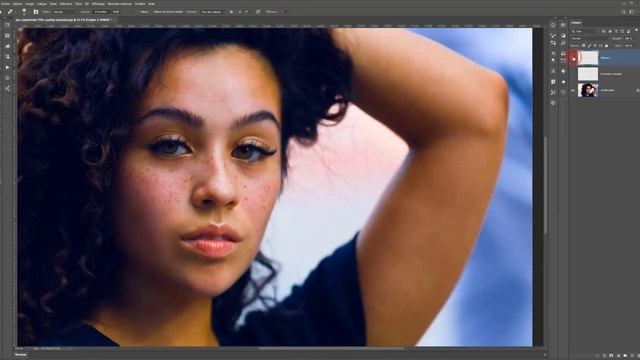Open the Adjustments half-circle panel icon
This screenshot has width=640, height=360.
[x=563, y=36]
